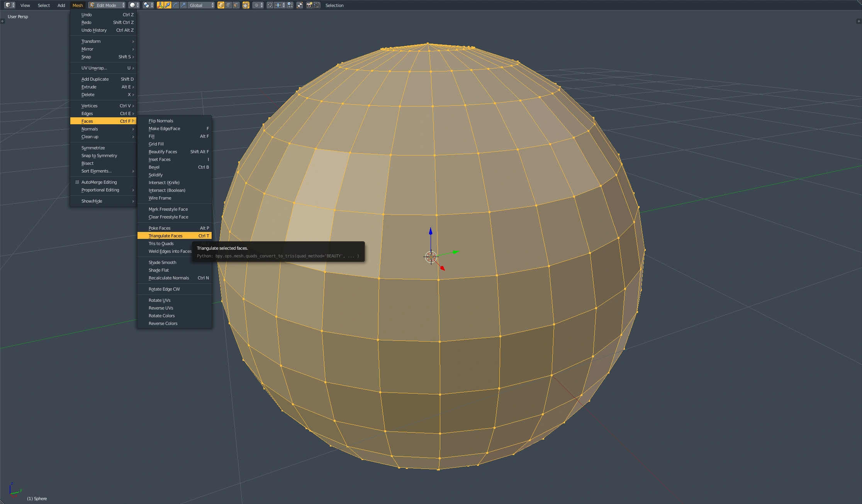Toggle AutoMerge Editing checkbox
This screenshot has height=504, width=862.
pyautogui.click(x=77, y=182)
